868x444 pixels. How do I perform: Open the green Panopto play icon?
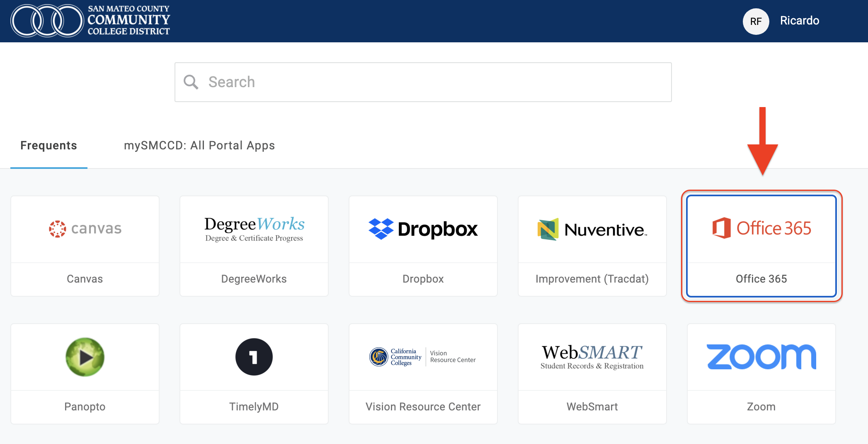tap(85, 357)
